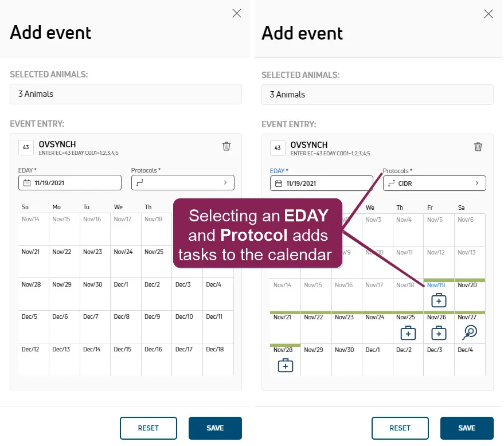Click treatment kit icon on Nov/25
Viewport: 504px width, 446px height.
pos(408,333)
